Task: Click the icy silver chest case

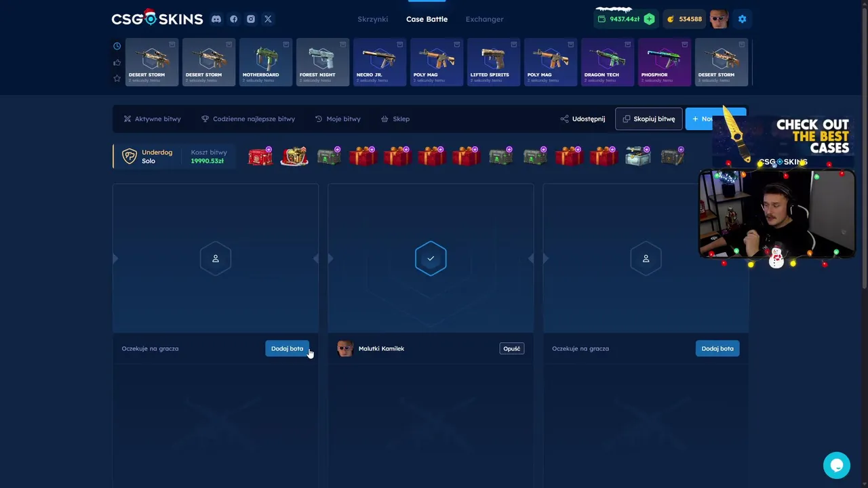Action: pos(637,157)
